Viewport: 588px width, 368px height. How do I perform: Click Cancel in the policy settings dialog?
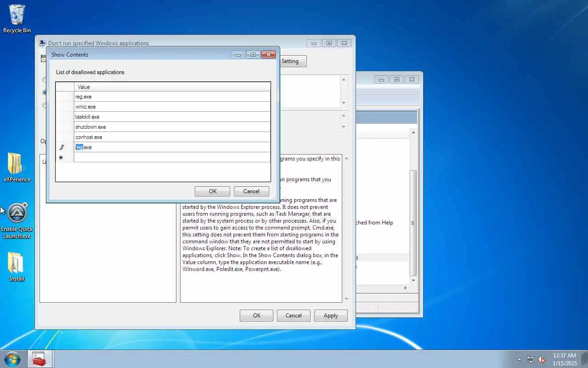(294, 316)
